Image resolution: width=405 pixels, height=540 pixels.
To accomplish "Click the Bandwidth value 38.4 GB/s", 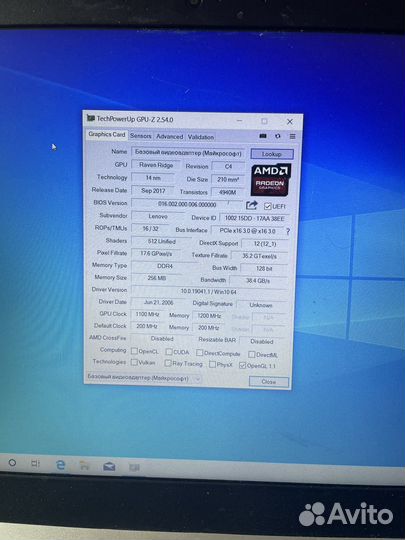I will click(258, 281).
